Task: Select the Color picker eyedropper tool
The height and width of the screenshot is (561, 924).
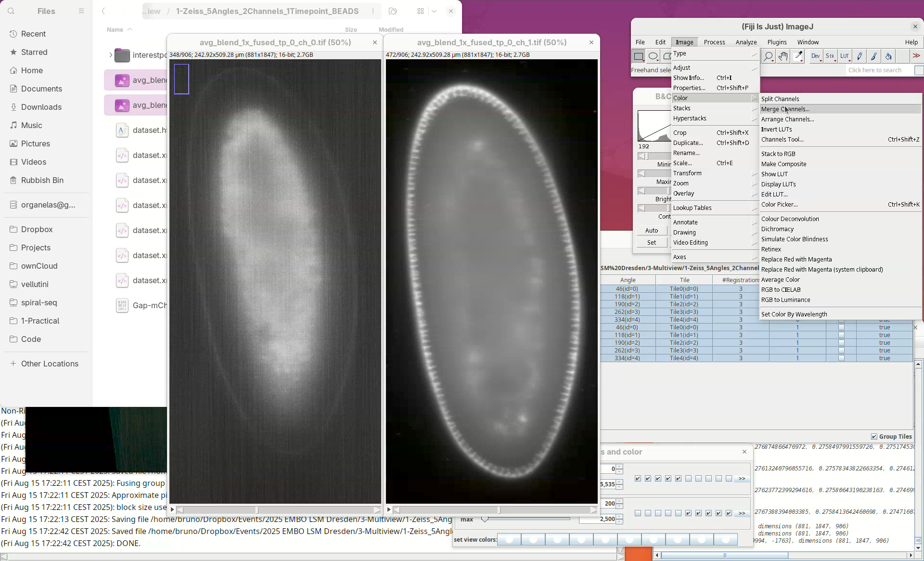Action: click(798, 56)
